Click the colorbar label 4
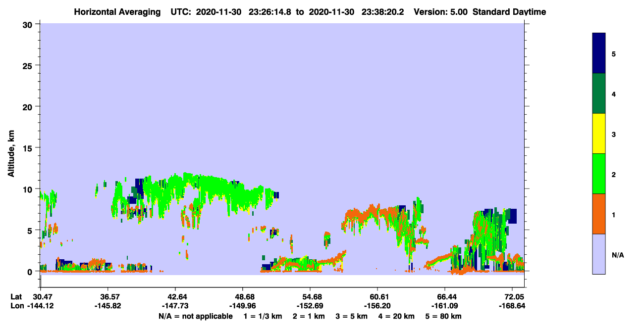 pyautogui.click(x=614, y=94)
